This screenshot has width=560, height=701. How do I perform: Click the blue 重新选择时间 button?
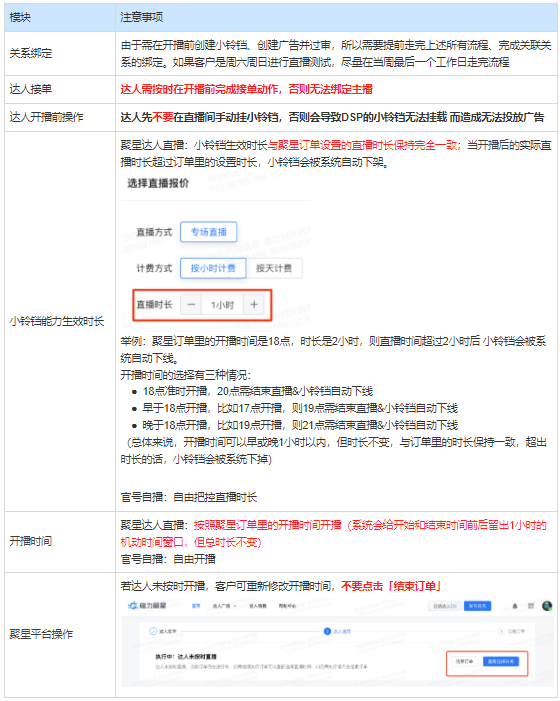(x=501, y=661)
